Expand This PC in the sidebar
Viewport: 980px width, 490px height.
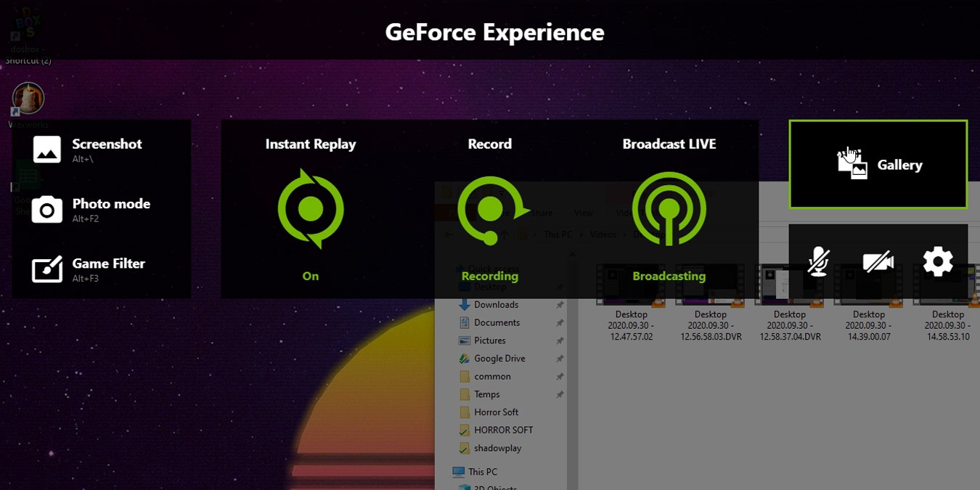coord(448,472)
